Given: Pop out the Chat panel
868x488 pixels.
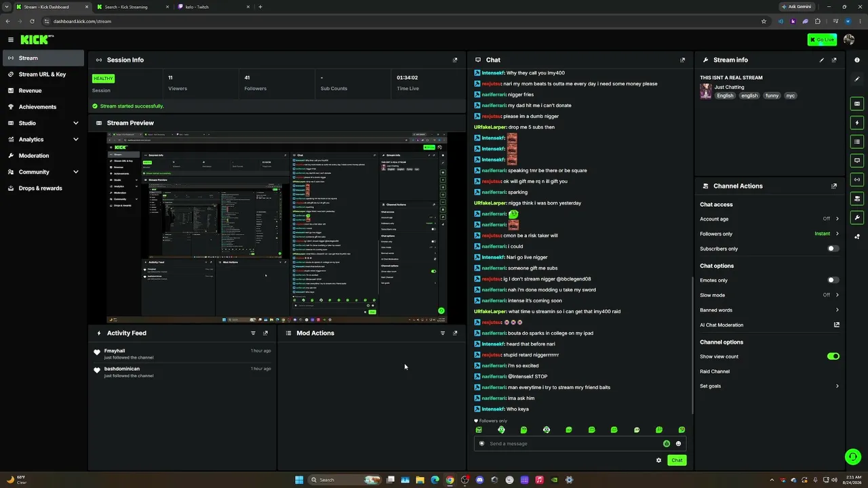Looking at the screenshot, I should (682, 60).
